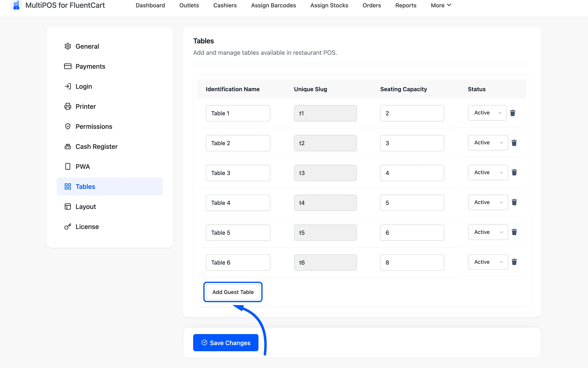Open Cashiers page from navigation
Screen dimensions: 588x368
click(x=225, y=5)
